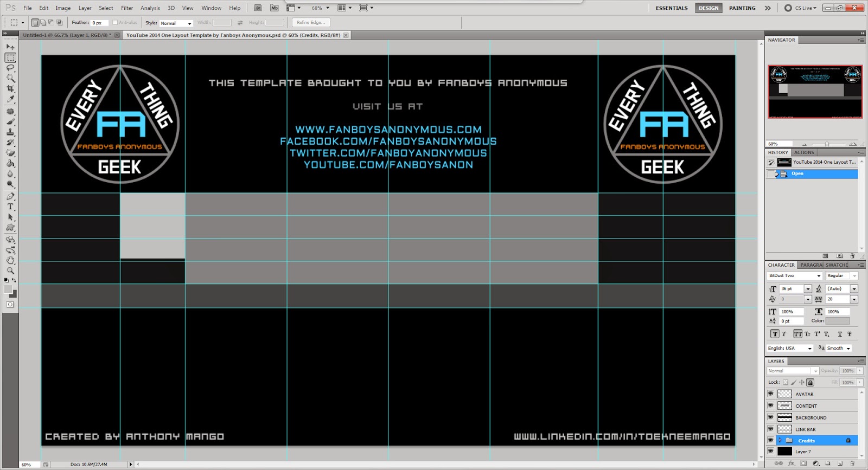Open the font size 36 pt dropdown
Image resolution: width=868 pixels, height=470 pixels.
click(x=808, y=289)
